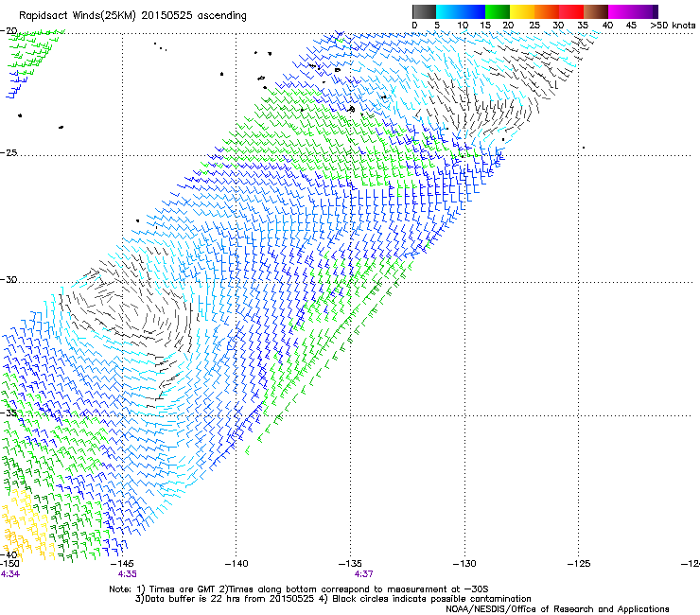Screen dimensions: 700x615
Task: Select the yellow 20-25 knots legend segment
Action: click(x=522, y=11)
